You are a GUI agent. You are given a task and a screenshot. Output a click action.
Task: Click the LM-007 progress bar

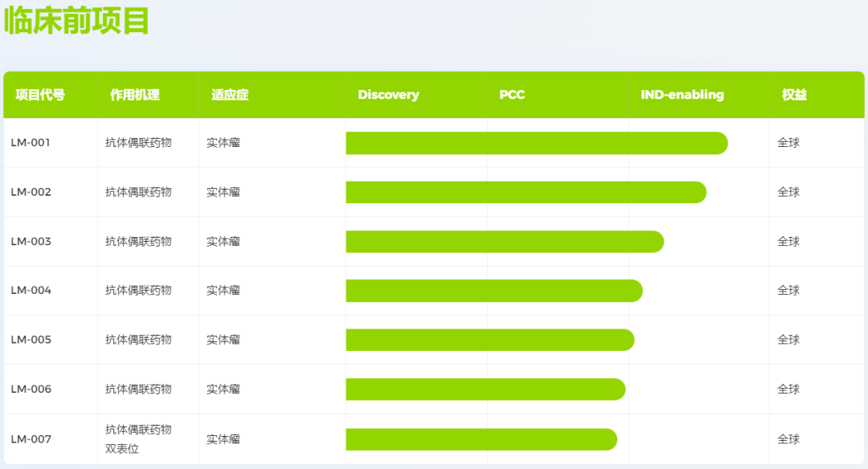(x=481, y=439)
